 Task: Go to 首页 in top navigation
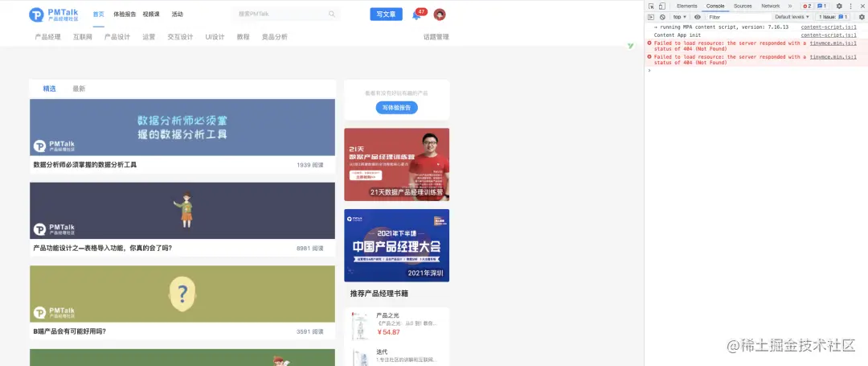click(x=99, y=14)
